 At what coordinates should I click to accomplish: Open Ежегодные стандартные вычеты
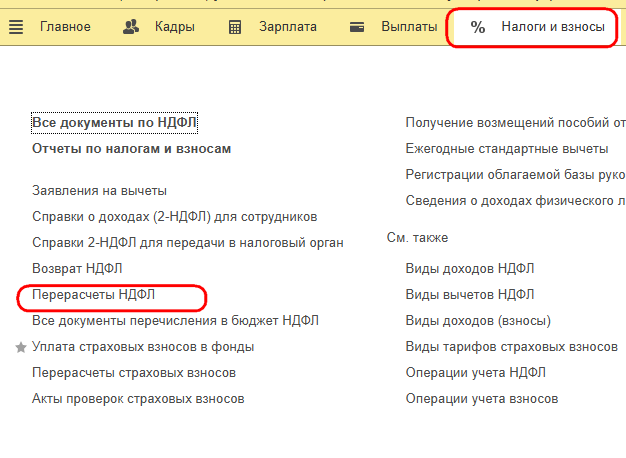coord(507,149)
